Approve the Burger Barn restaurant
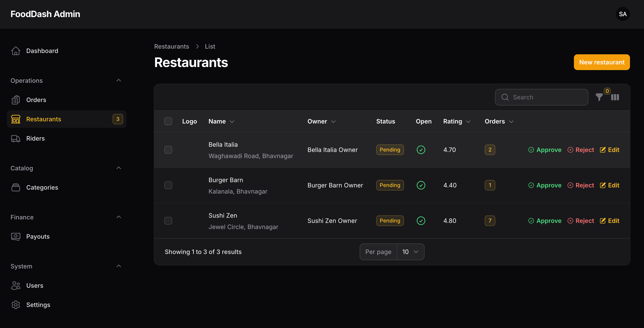 (545, 185)
